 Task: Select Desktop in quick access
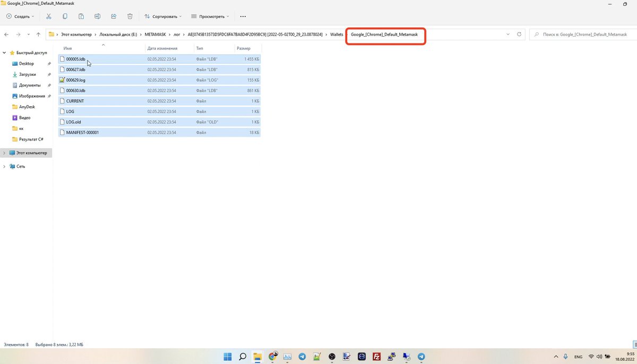26,64
